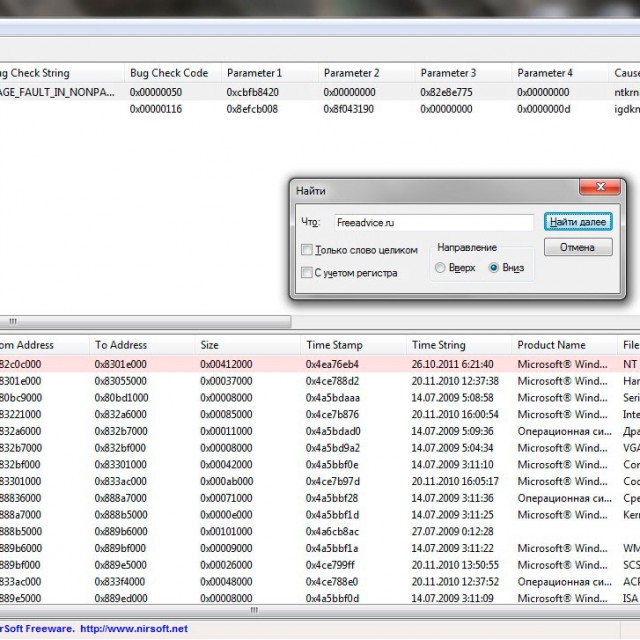Click the Отмена button

[577, 247]
